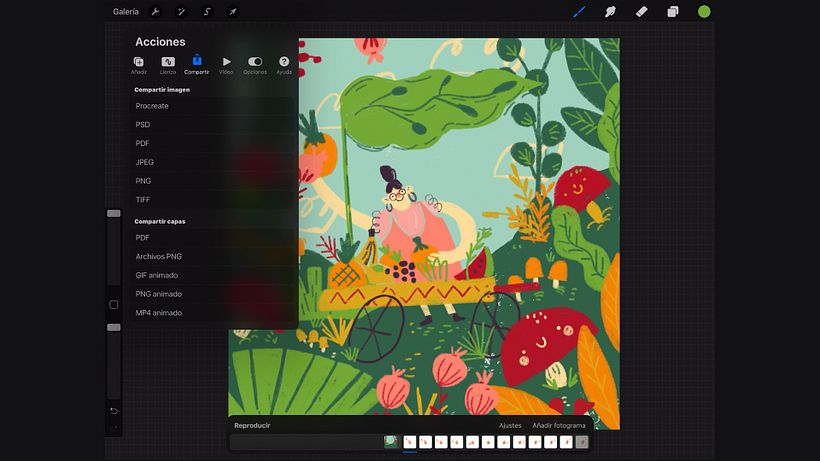This screenshot has height=461, width=820.
Task: Click the Acciones panel title
Action: pyautogui.click(x=160, y=42)
